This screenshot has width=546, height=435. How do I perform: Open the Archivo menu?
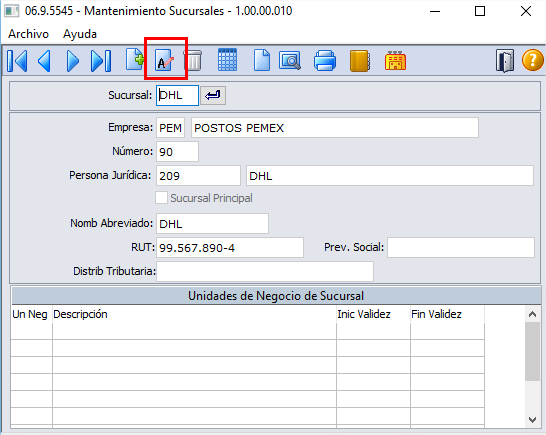tap(29, 34)
